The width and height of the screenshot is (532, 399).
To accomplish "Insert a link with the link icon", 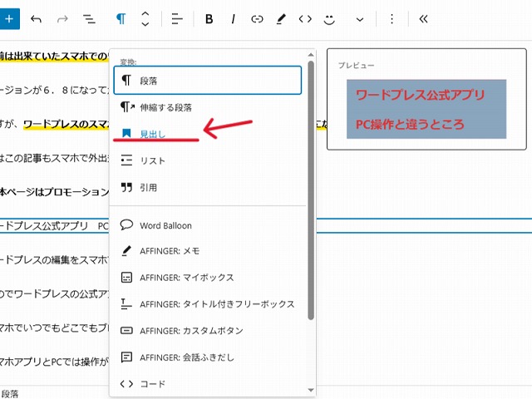I will (x=257, y=18).
